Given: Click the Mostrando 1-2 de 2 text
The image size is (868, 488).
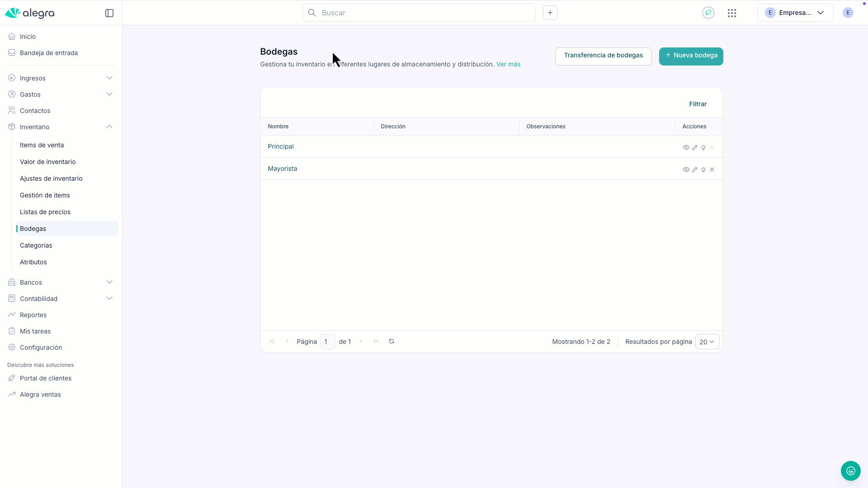Looking at the screenshot, I should coord(581,342).
